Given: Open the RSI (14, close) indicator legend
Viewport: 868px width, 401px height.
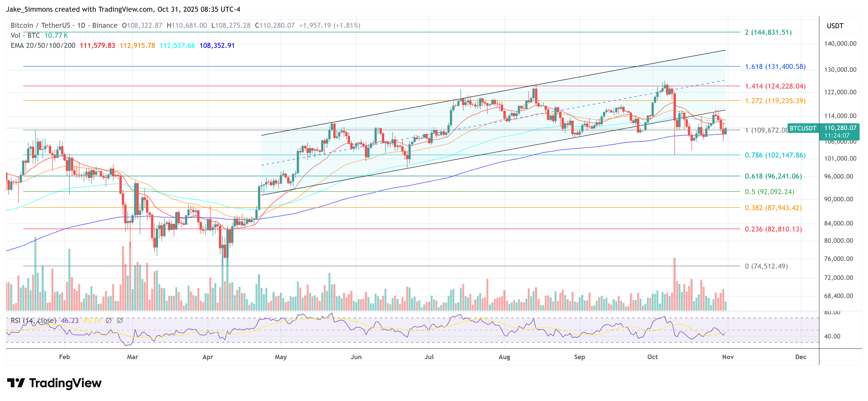Looking at the screenshot, I should click(x=33, y=320).
